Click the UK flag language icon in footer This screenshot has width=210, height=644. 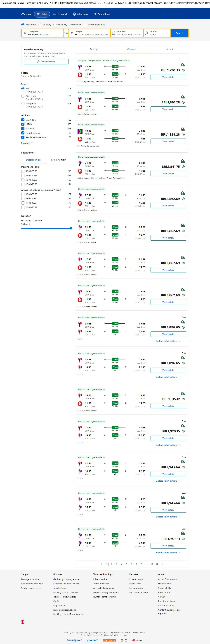[x=22, y=622]
